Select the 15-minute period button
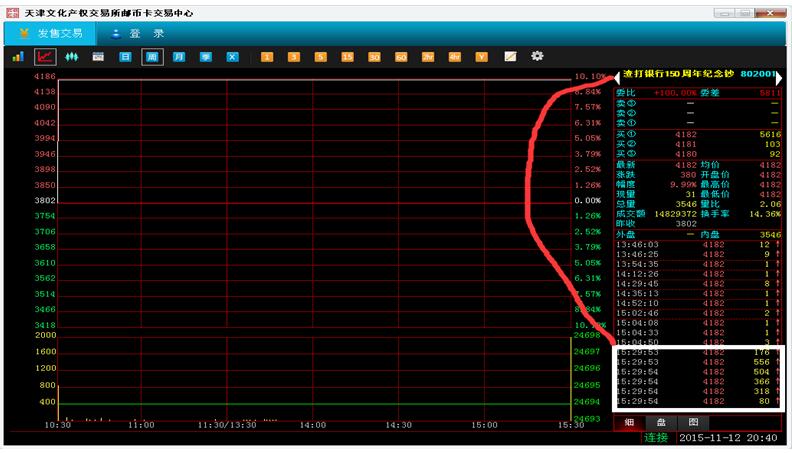This screenshot has height=453, width=792. [x=347, y=57]
